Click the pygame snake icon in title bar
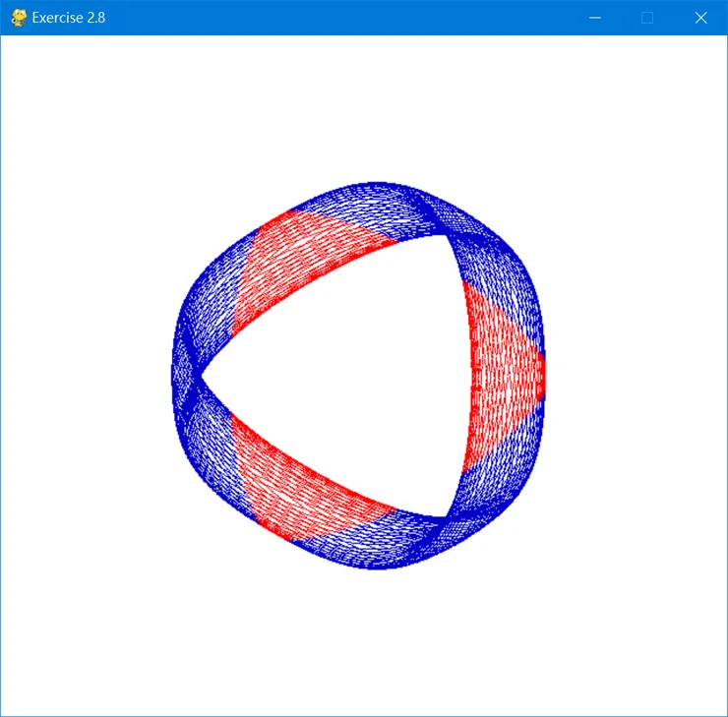The image size is (728, 717). tap(19, 18)
